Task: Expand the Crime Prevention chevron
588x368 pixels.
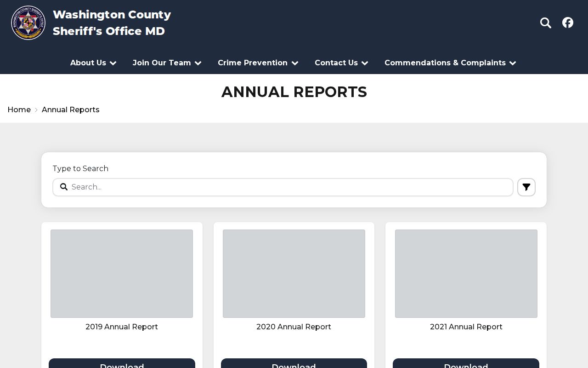Action: pyautogui.click(x=295, y=63)
